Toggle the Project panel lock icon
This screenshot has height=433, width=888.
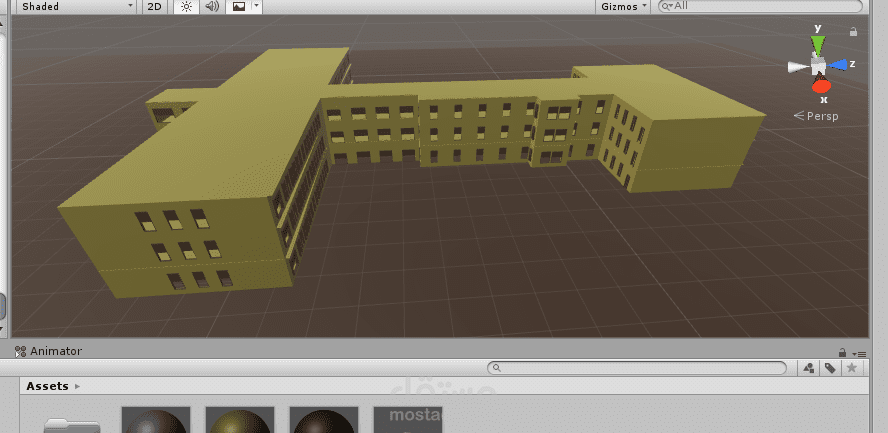pyautogui.click(x=843, y=352)
